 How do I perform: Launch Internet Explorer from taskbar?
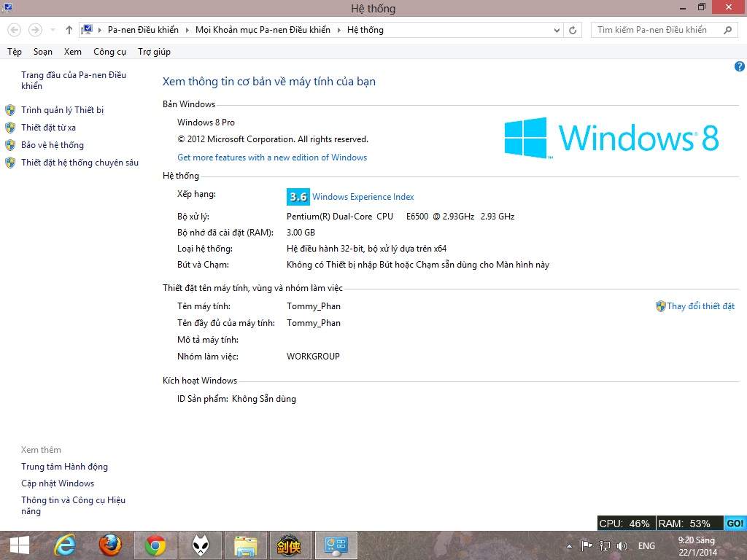click(65, 545)
